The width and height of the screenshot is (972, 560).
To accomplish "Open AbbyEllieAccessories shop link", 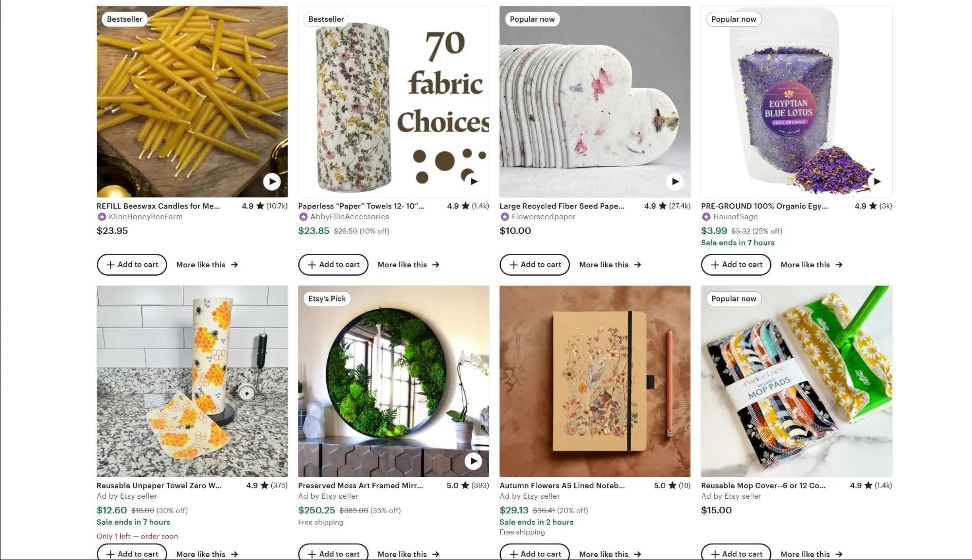I will 350,217.
